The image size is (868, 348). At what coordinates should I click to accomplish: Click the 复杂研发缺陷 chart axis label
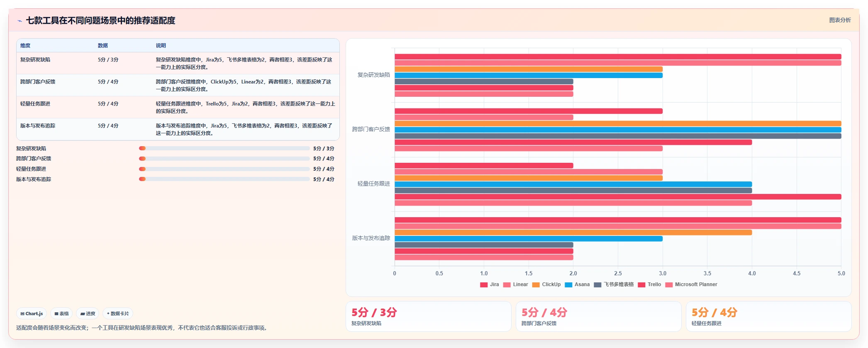click(374, 75)
